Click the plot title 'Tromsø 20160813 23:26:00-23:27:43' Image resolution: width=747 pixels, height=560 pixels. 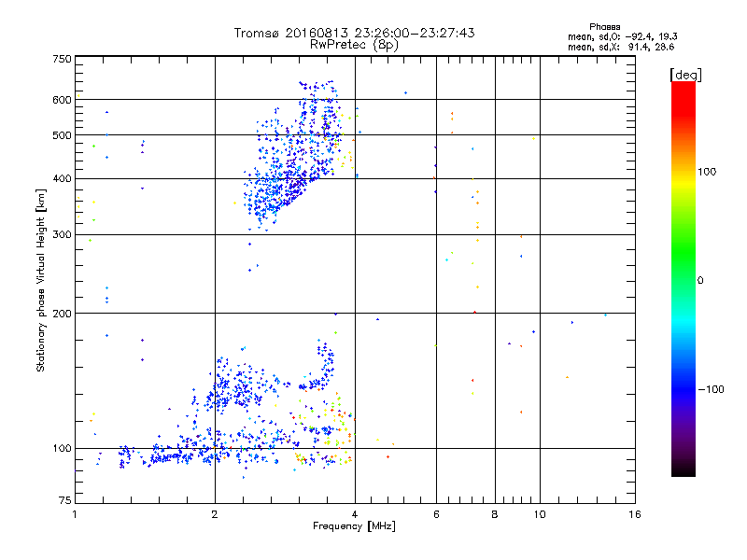pos(354,33)
